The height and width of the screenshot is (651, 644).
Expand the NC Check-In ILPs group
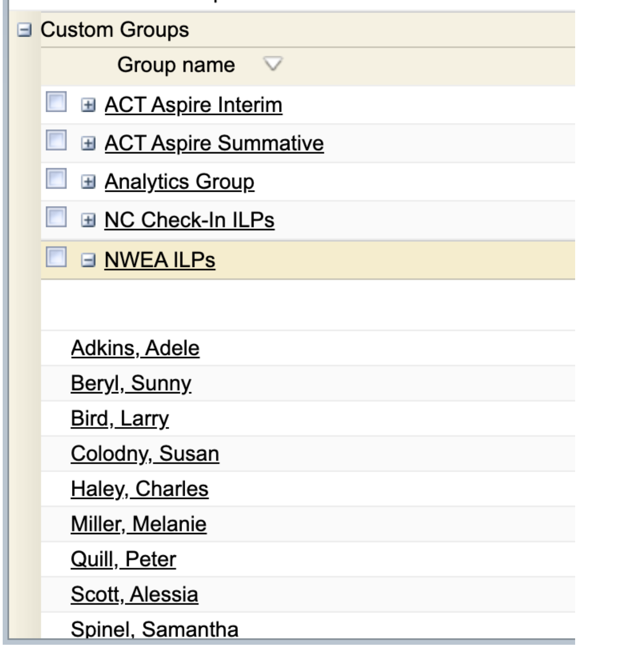pyautogui.click(x=88, y=220)
